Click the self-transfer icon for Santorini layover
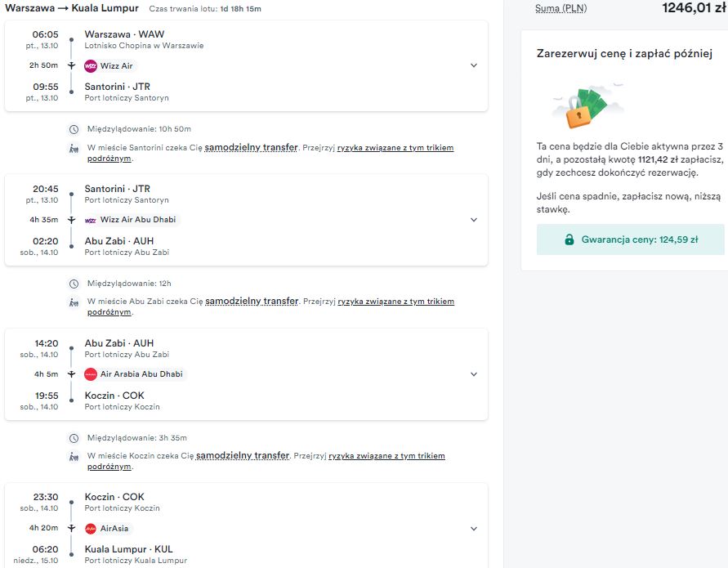728x568 pixels. click(74, 149)
